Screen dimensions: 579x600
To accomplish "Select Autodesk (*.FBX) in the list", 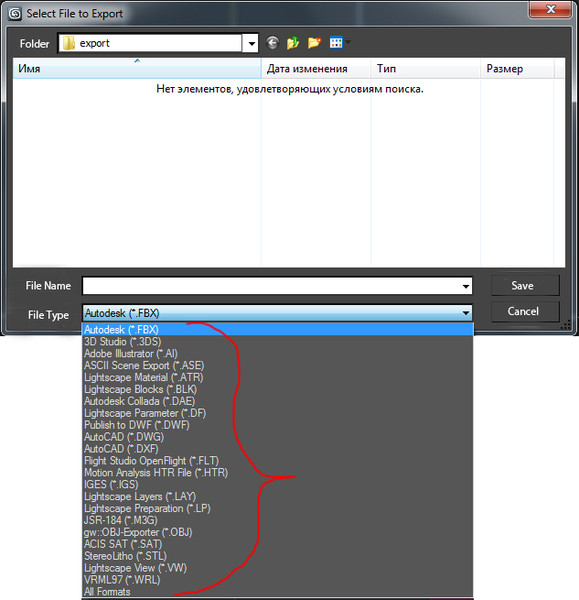I will click(278, 329).
